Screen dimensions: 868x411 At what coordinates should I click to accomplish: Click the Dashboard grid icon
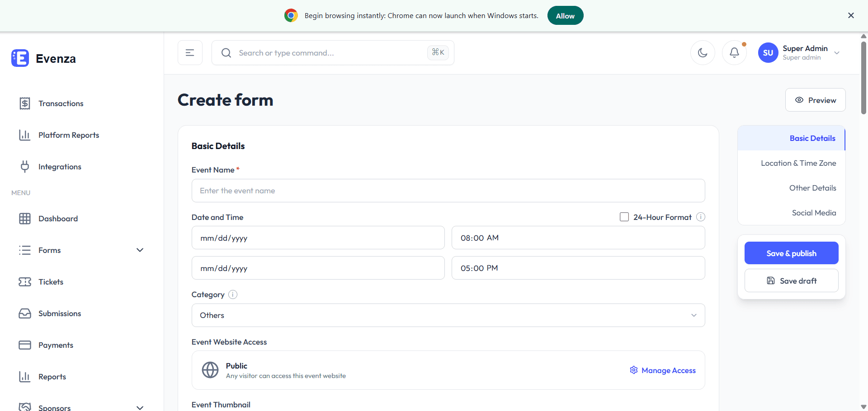pyautogui.click(x=25, y=219)
